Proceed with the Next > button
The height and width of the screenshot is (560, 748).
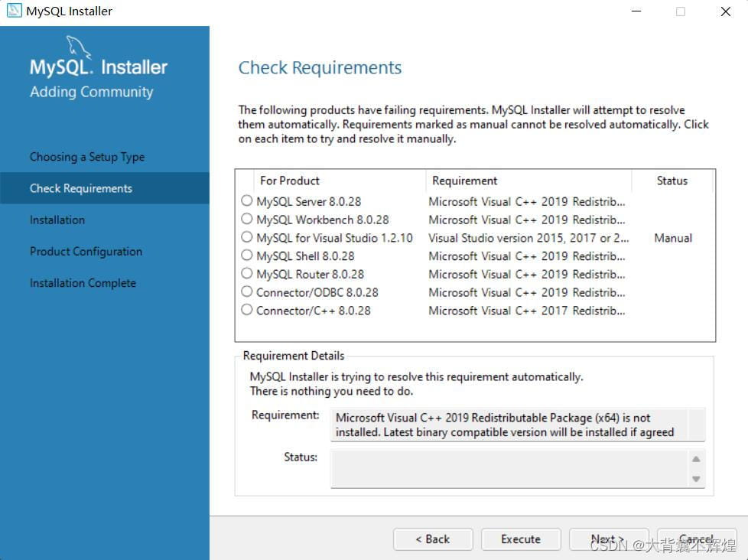pos(608,539)
